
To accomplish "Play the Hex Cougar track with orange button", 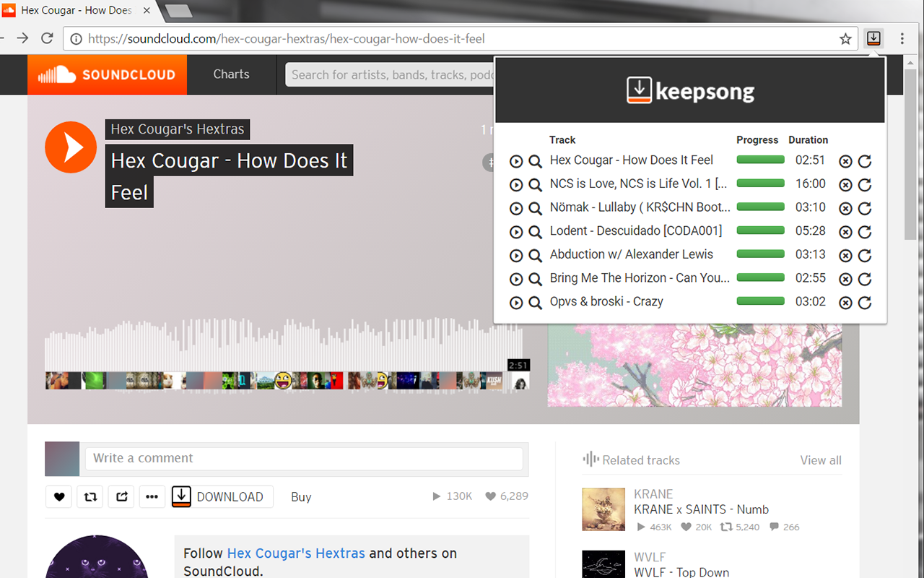I will click(71, 147).
